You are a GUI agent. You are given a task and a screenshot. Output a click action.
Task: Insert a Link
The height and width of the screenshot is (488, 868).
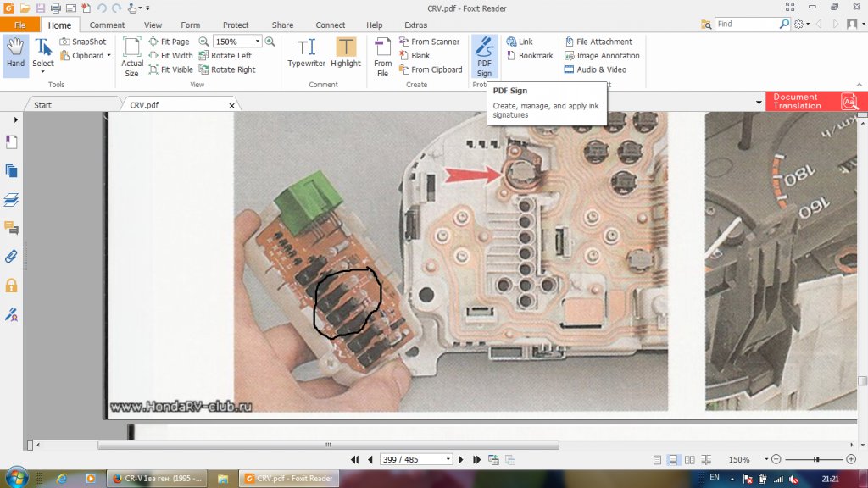520,42
